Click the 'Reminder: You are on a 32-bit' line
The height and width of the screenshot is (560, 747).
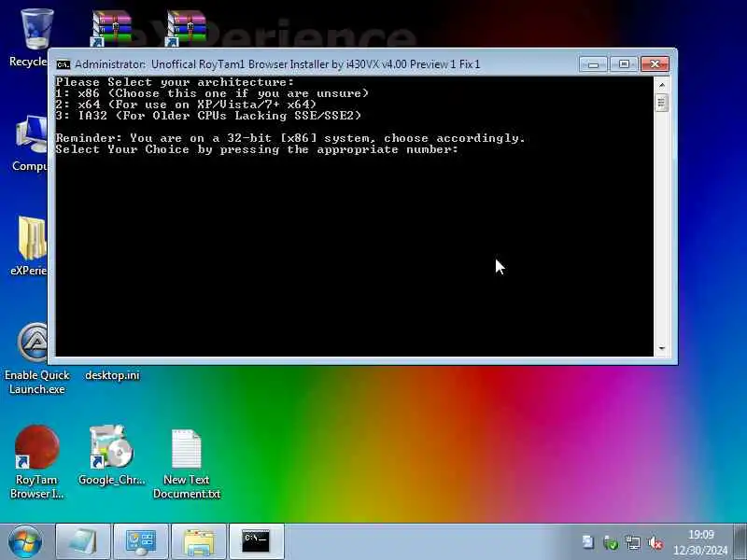click(x=290, y=138)
